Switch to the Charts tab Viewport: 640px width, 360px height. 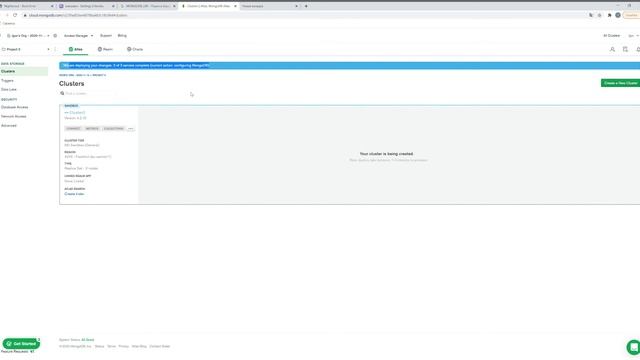(135, 49)
